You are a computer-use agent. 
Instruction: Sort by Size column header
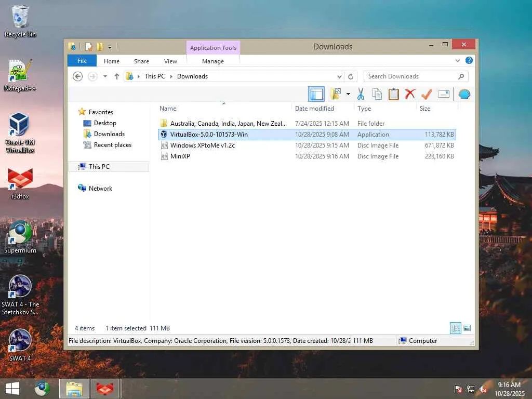click(425, 109)
